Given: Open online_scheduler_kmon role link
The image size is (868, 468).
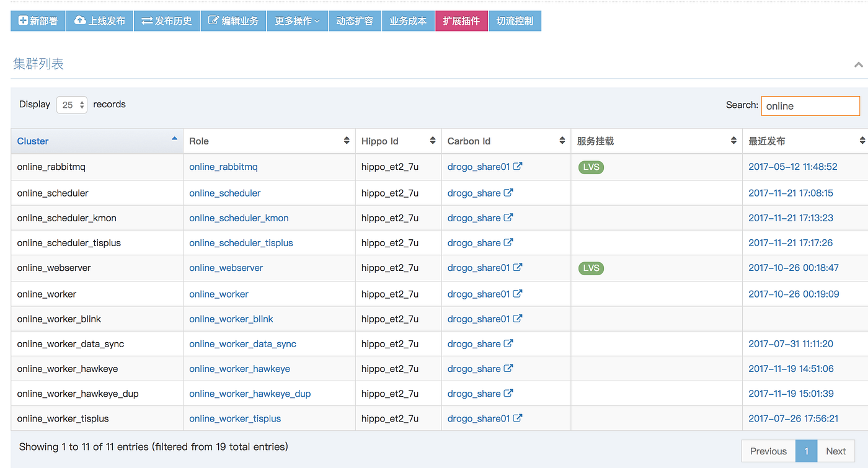Looking at the screenshot, I should [x=239, y=218].
